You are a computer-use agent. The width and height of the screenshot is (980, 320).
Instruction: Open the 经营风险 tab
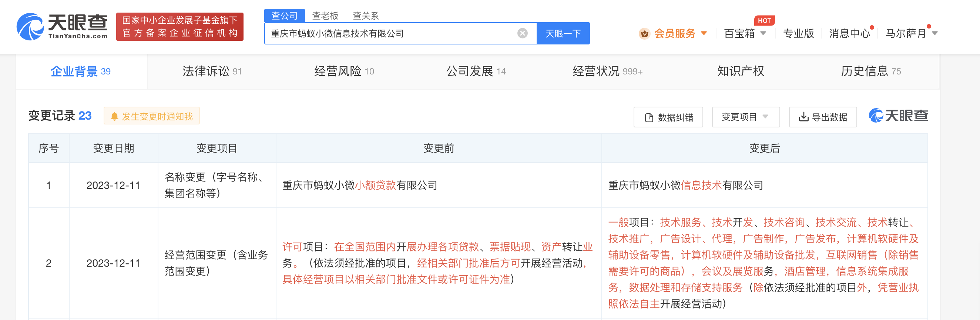pos(344,71)
